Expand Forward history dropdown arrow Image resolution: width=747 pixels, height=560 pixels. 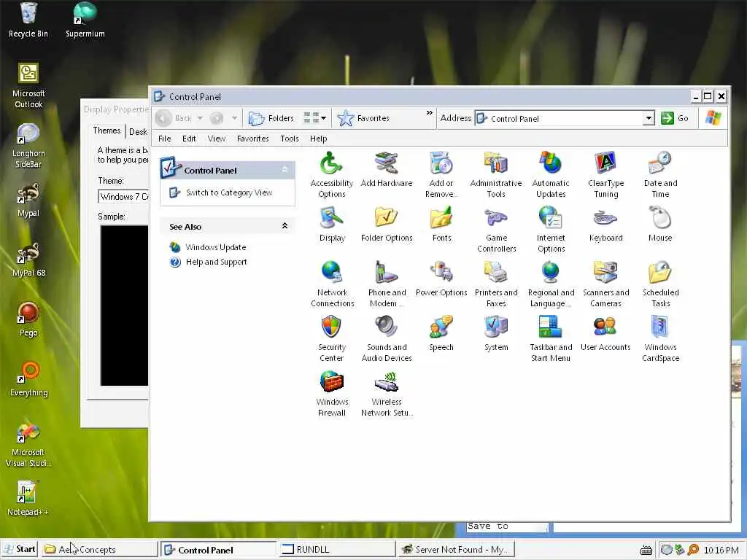click(234, 118)
